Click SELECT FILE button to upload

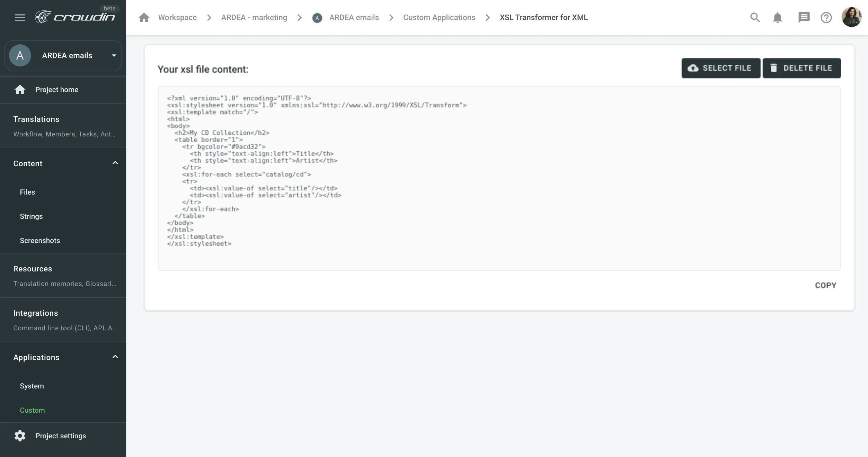721,68
